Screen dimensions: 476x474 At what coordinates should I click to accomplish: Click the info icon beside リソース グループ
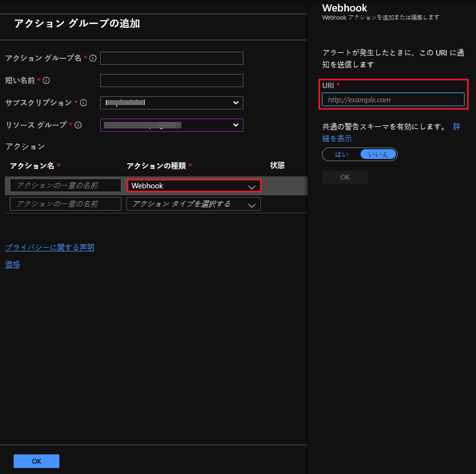(78, 125)
